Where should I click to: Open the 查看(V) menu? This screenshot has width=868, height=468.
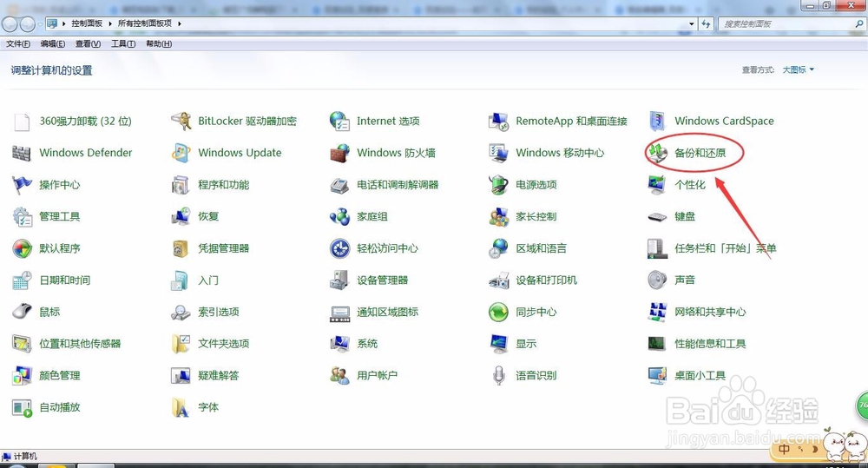tap(88, 43)
